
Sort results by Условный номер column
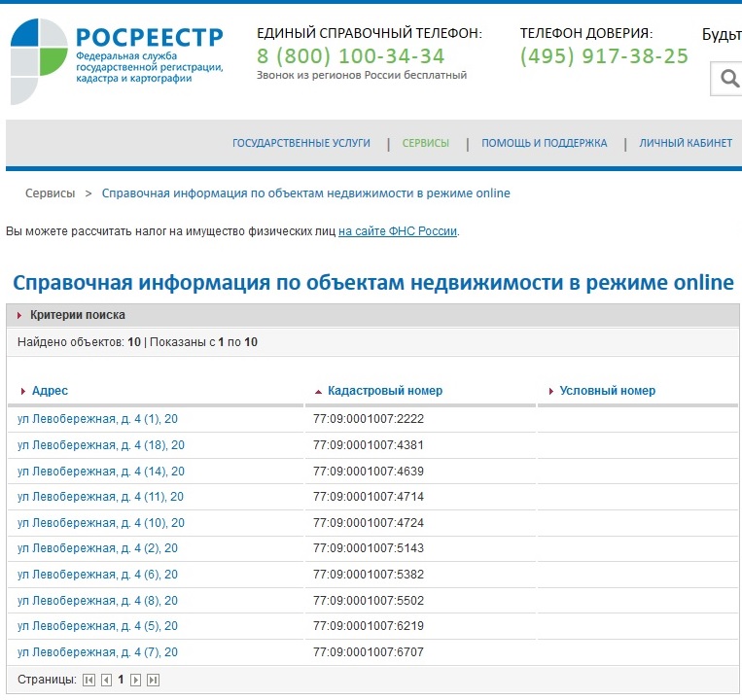point(607,391)
